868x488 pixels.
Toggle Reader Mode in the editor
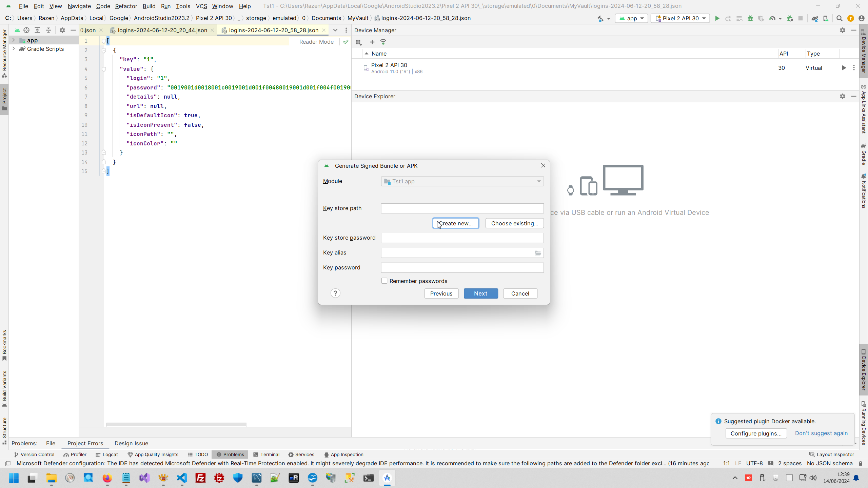tap(316, 42)
